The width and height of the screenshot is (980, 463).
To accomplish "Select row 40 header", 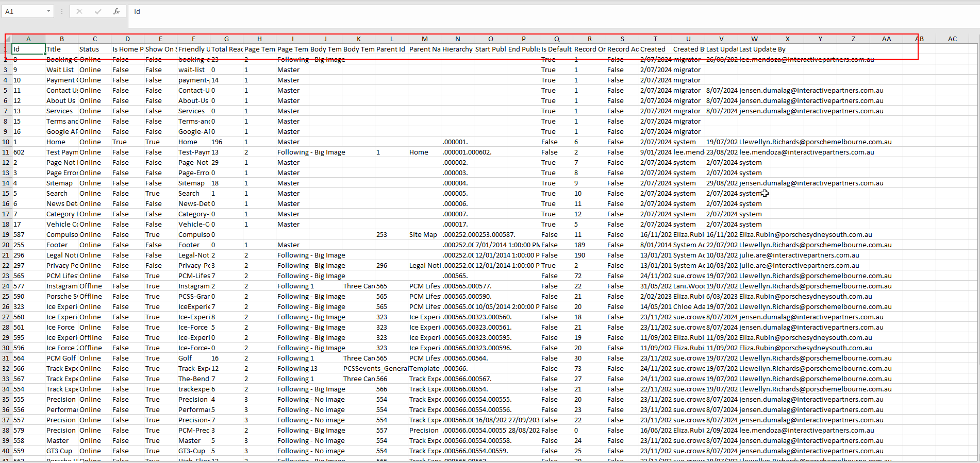I will tap(6, 451).
